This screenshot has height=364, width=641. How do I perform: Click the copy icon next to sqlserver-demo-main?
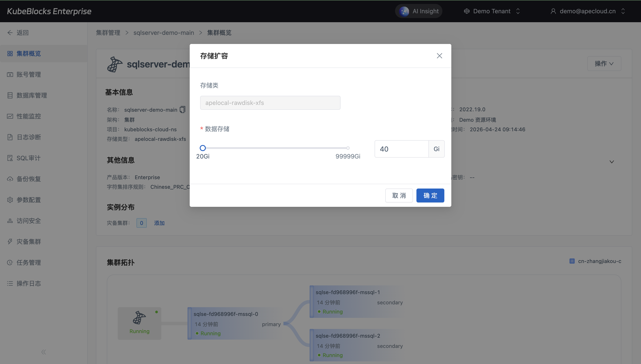click(182, 110)
